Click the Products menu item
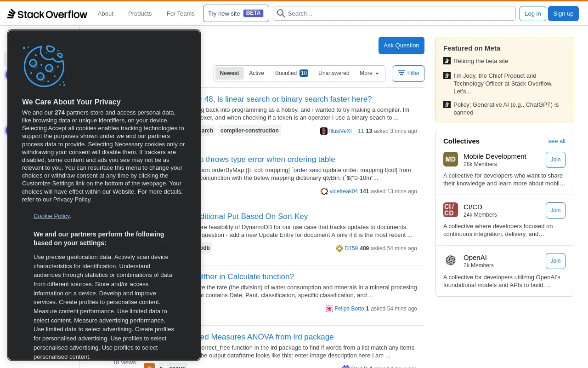 coord(140,13)
